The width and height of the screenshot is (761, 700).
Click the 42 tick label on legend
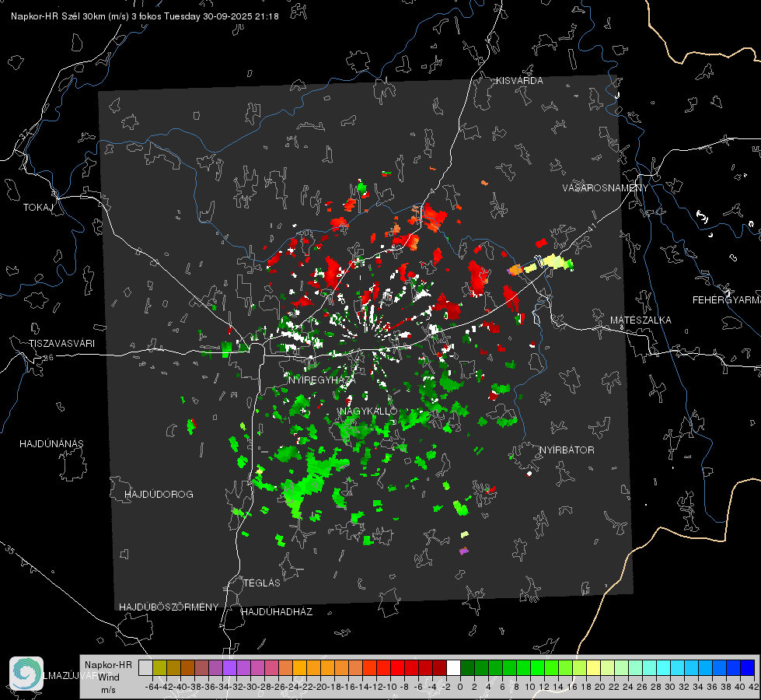[754, 687]
